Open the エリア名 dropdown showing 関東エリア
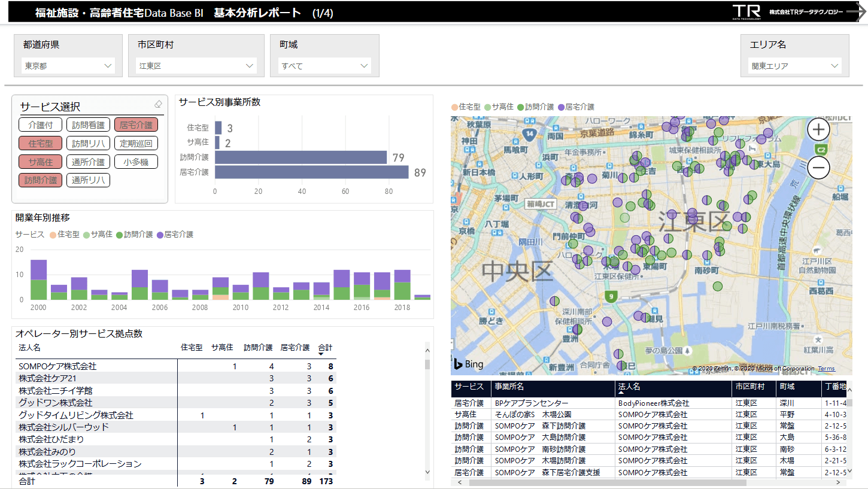The image size is (868, 489). (794, 66)
